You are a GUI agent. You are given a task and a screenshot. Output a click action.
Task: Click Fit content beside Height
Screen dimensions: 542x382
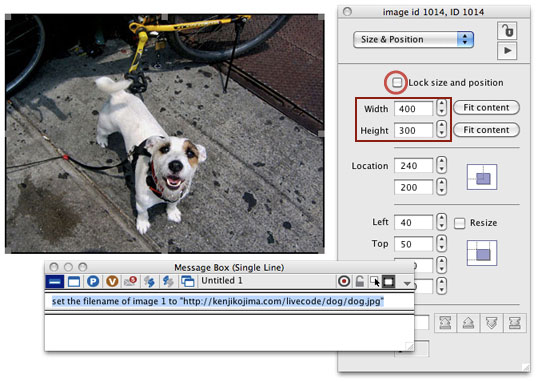point(486,130)
